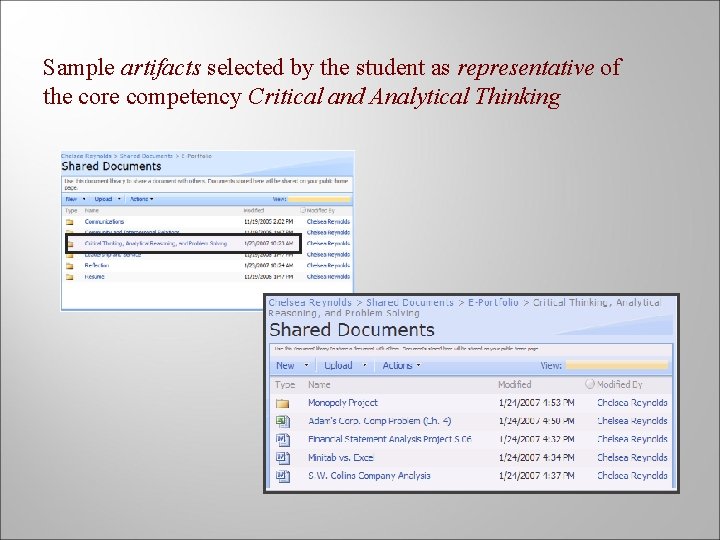Open the Actions menu in the Critical Thinking folder window
Viewport: 720px width, 540px height.
[x=397, y=366]
